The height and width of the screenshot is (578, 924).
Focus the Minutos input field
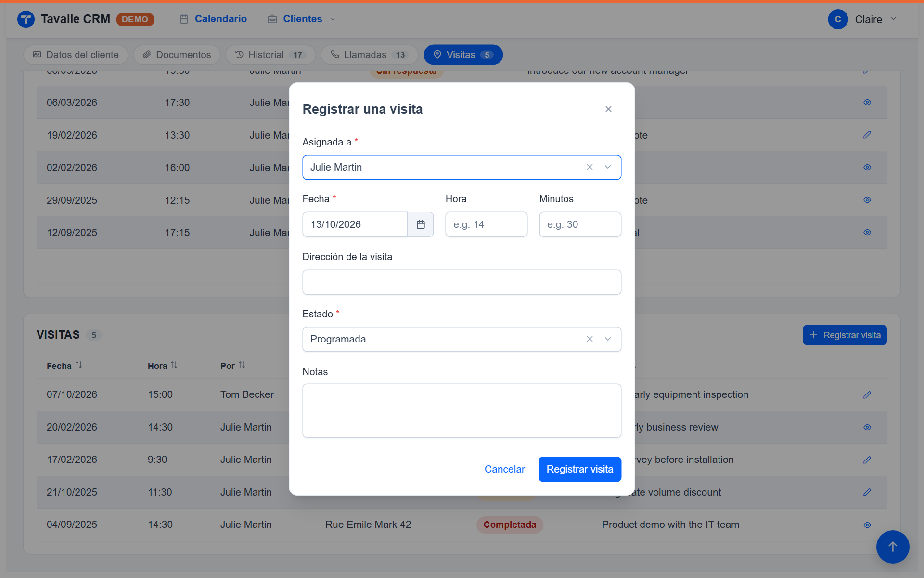[580, 224]
